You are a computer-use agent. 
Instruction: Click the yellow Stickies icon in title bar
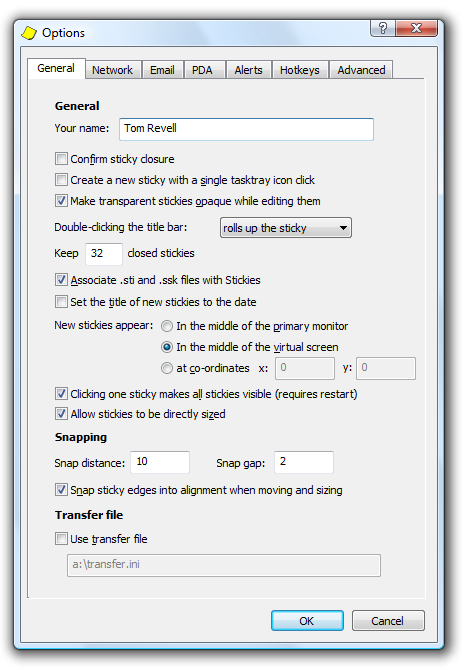click(x=29, y=33)
